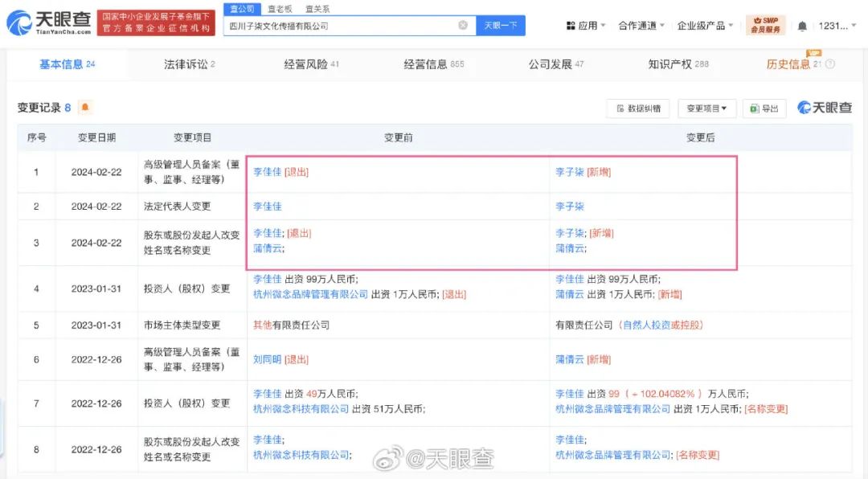
Task: Open 李佳佳 [退出] link in row 1
Action: tap(280, 172)
